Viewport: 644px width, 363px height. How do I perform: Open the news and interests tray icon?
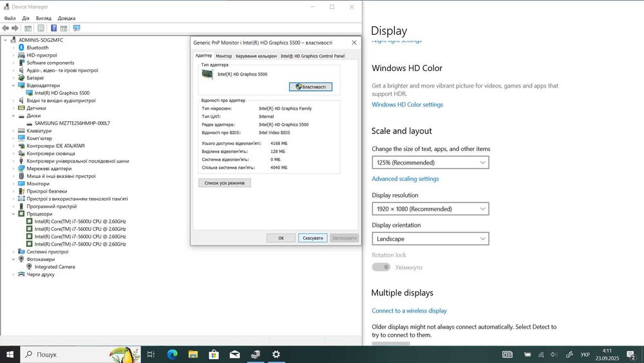[x=507, y=355]
